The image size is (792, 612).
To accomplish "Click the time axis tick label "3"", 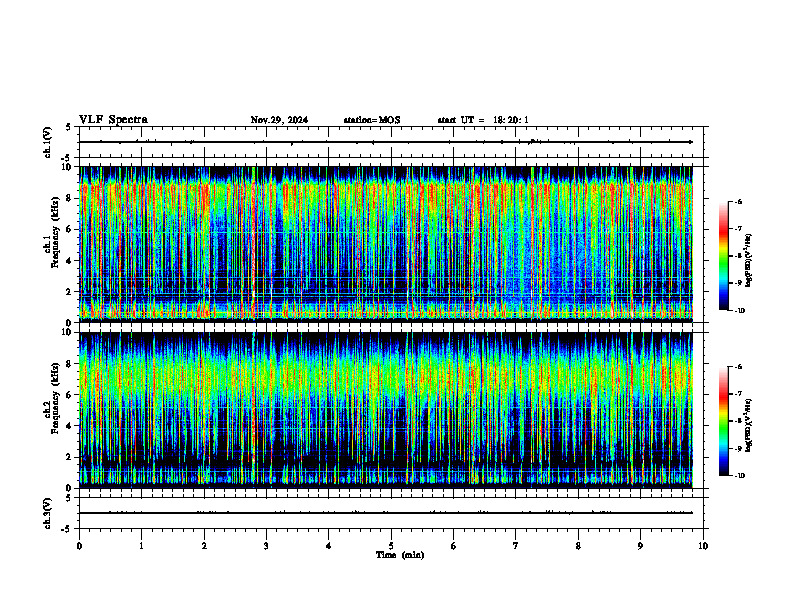I will pos(266,546).
